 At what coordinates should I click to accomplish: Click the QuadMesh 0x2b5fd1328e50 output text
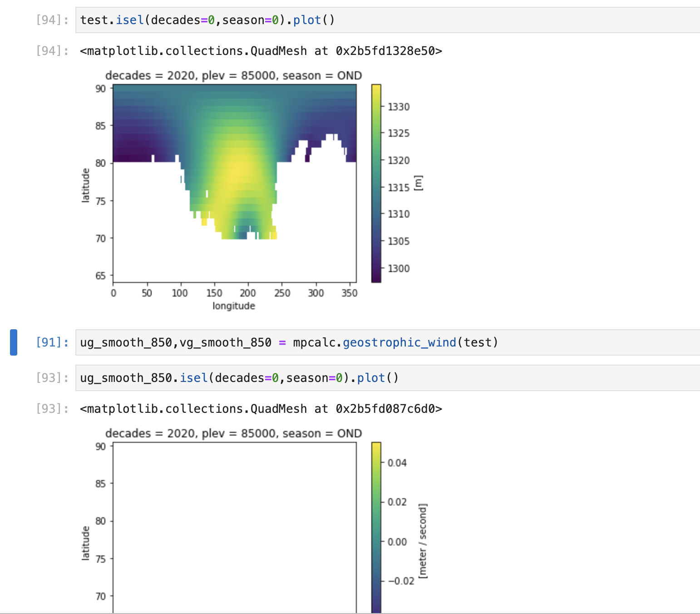click(x=261, y=51)
